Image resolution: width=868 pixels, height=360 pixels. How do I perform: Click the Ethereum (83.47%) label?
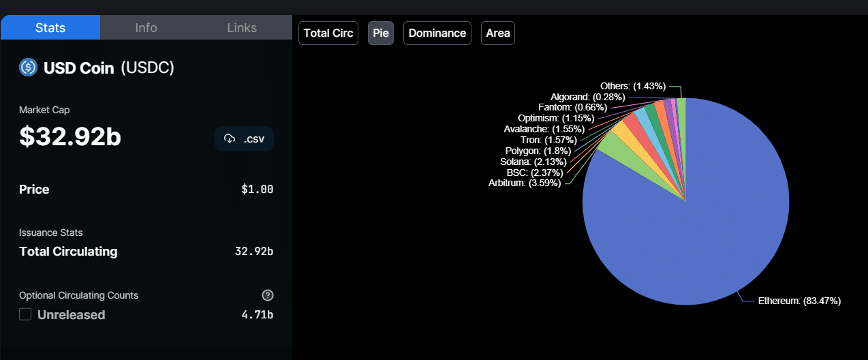[x=799, y=301]
